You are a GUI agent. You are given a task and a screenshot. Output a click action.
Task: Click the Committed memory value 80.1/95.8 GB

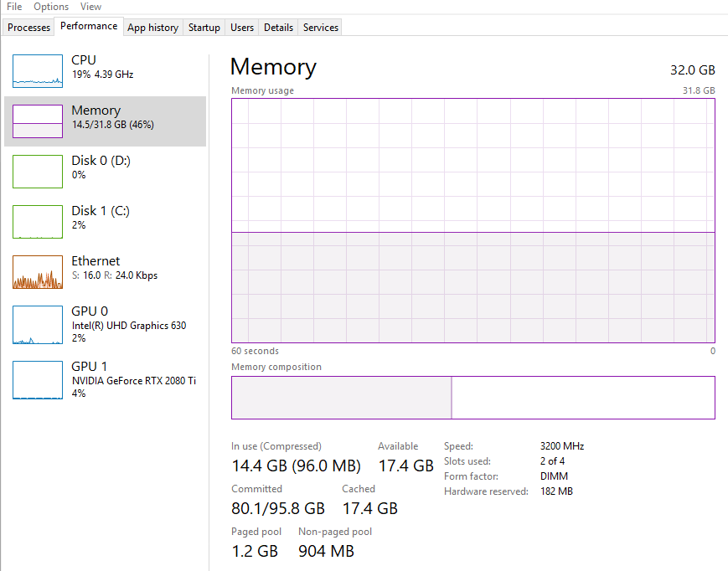coord(277,507)
